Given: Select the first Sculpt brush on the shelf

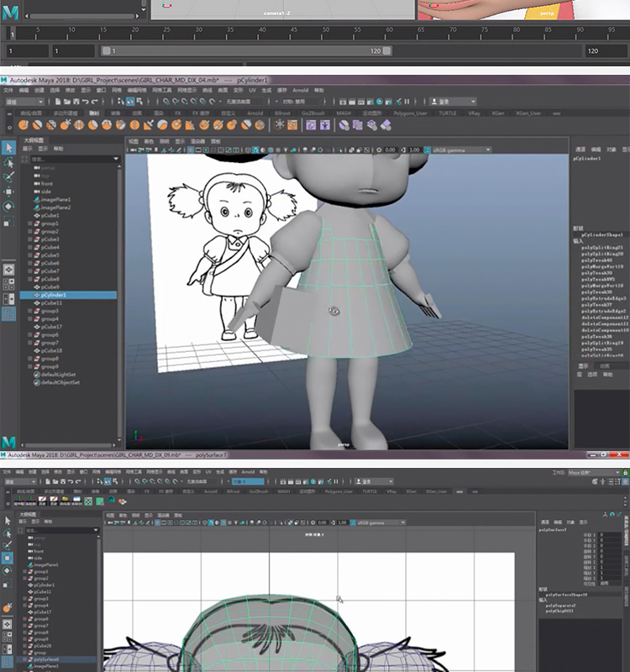Looking at the screenshot, I should pos(24,125).
